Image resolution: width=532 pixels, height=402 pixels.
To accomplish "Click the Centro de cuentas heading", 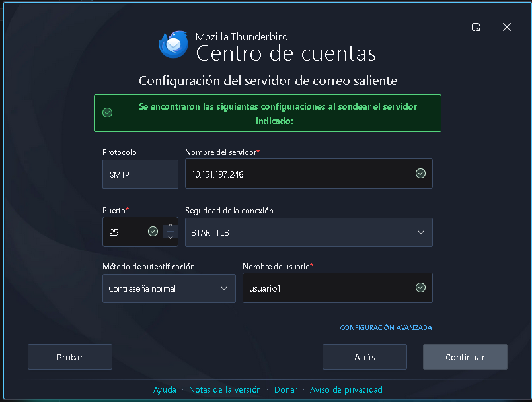I will [x=285, y=53].
